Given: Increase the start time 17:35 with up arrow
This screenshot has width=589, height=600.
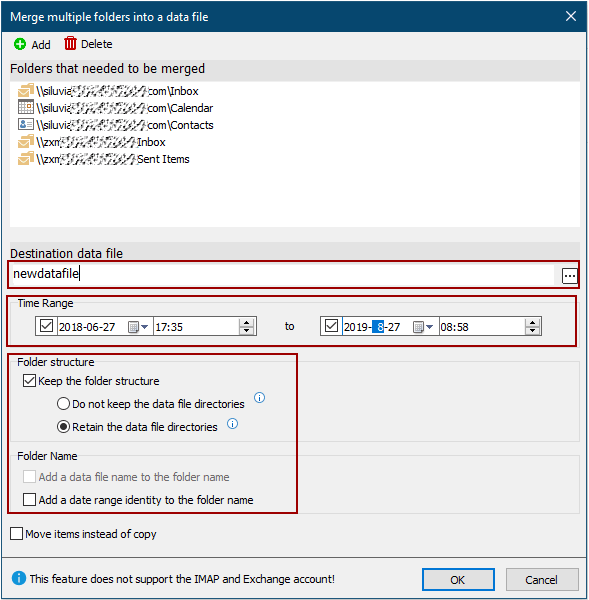Looking at the screenshot, I should tap(246, 323).
